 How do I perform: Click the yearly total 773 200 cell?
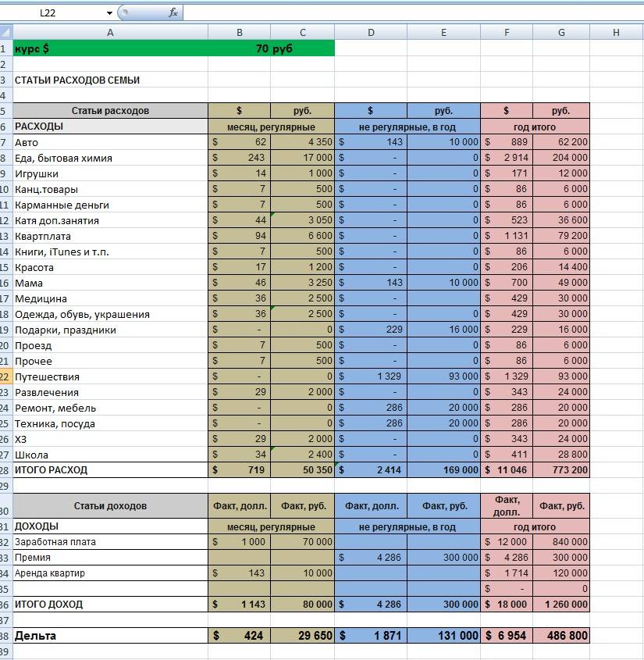(x=561, y=469)
